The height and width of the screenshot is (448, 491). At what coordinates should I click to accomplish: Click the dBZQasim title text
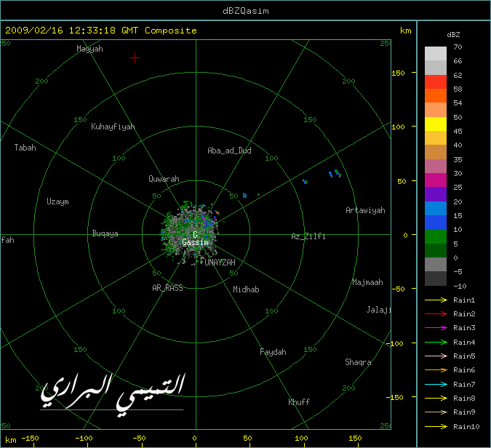[246, 11]
